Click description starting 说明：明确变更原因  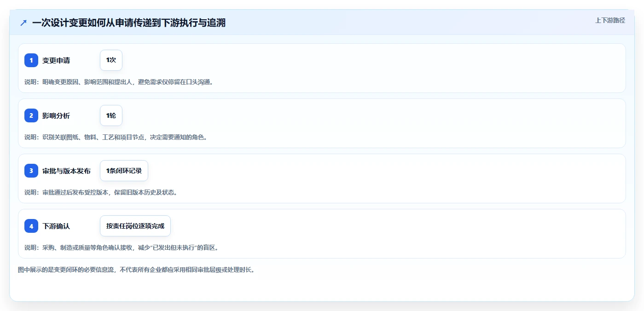coord(119,82)
